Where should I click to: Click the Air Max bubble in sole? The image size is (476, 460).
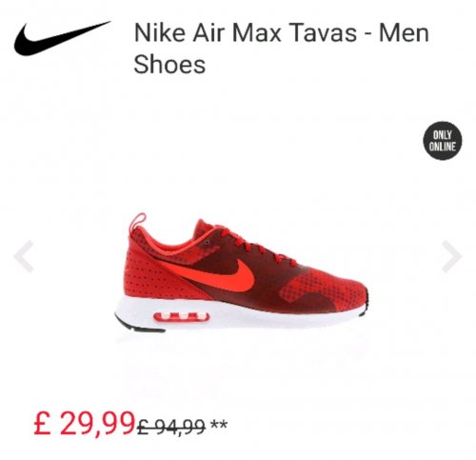click(182, 316)
